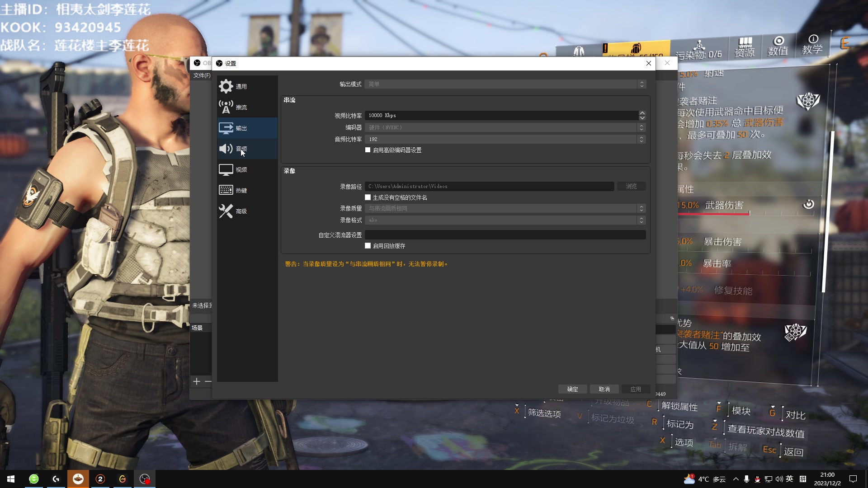Decrease 视频比特率 with down arrow

click(x=642, y=118)
